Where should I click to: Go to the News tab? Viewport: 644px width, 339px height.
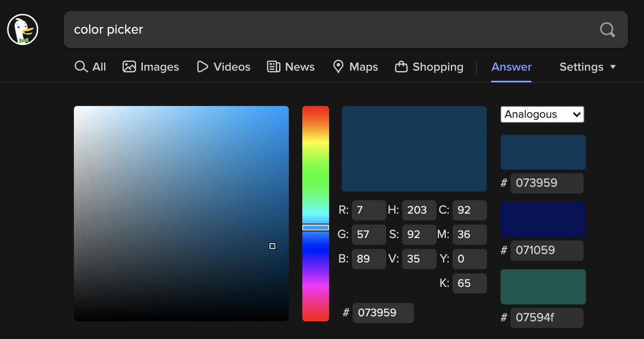click(291, 67)
